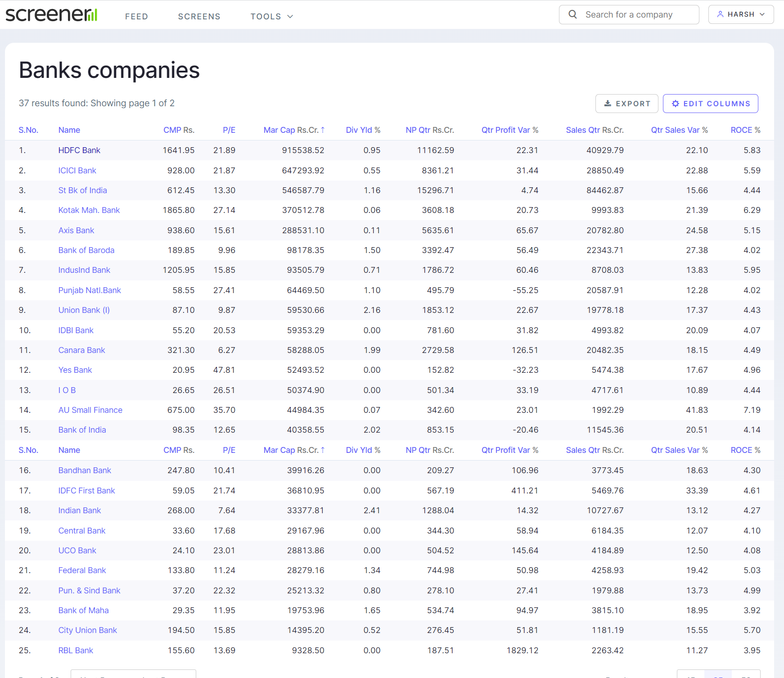Click the EXPORT button
This screenshot has height=678, width=784.
[626, 104]
